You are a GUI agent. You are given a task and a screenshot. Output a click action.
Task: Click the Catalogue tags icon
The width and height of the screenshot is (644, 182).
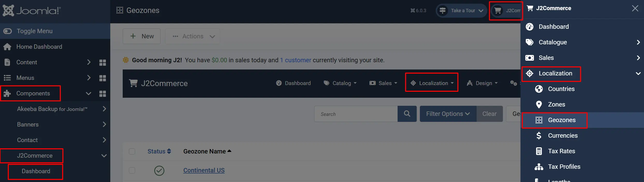(530, 42)
